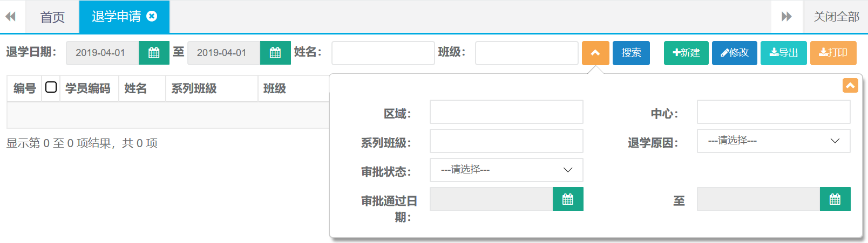Focus the 姓名 input field
The height and width of the screenshot is (243, 868).
[x=383, y=53]
